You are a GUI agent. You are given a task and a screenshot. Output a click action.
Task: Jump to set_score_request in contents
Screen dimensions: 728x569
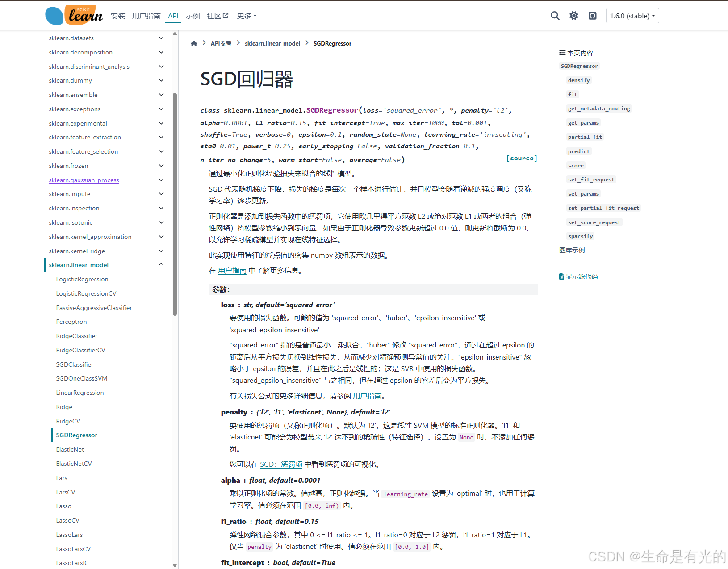pyautogui.click(x=594, y=222)
